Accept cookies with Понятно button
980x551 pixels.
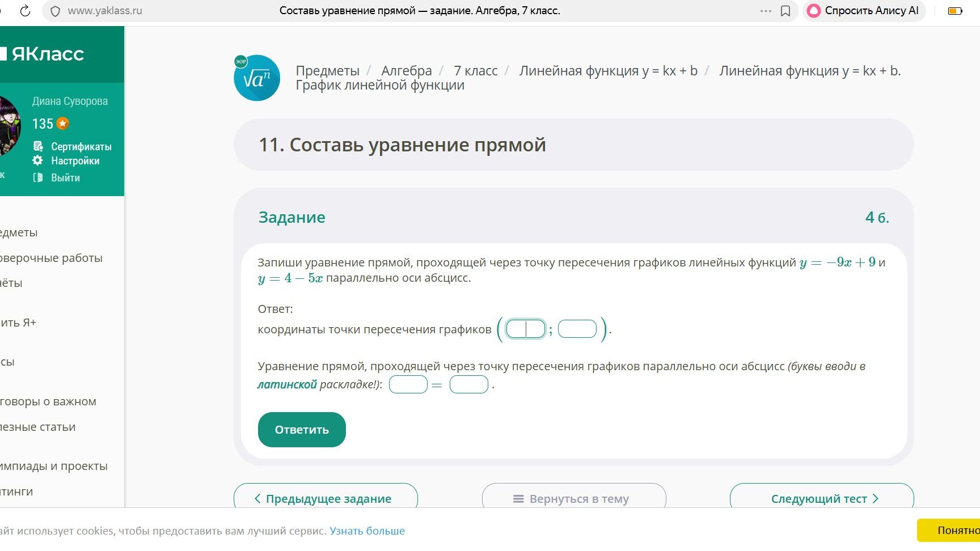tap(948, 531)
